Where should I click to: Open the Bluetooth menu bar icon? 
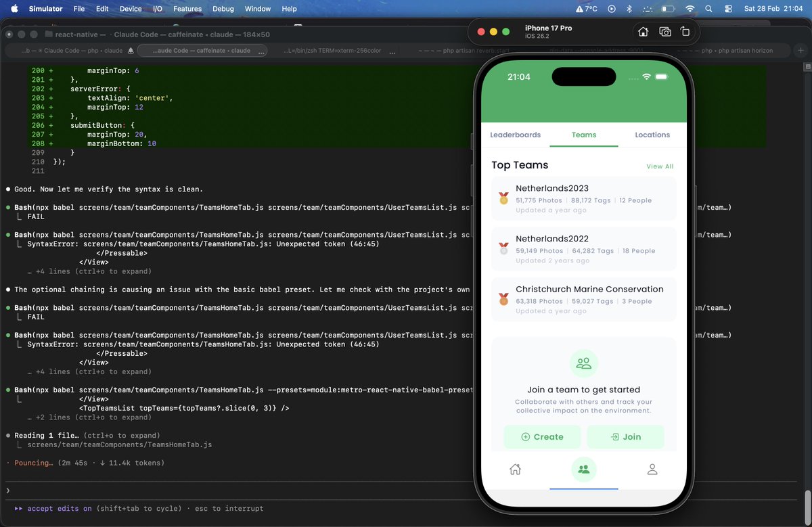coord(629,9)
